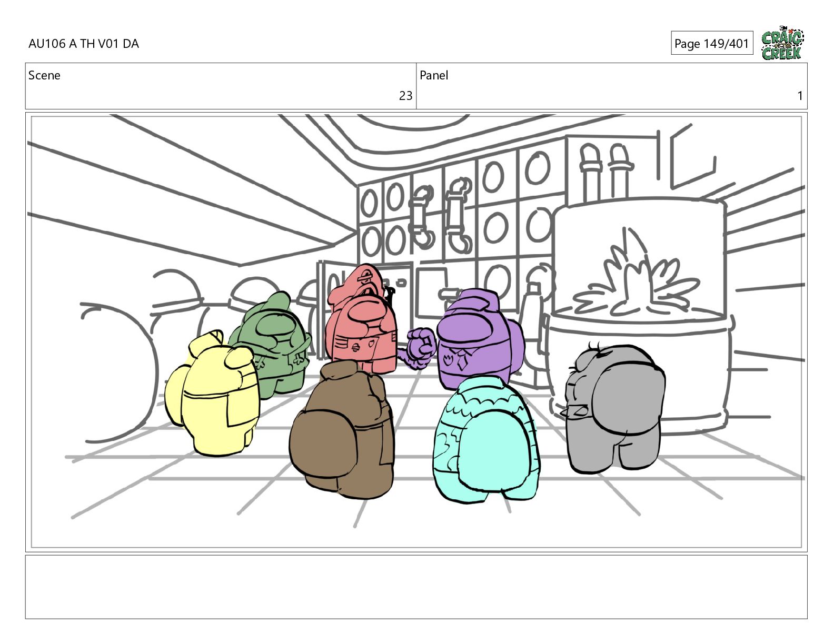Click the empty notes box below the storyboard
The image size is (834, 644).
416,587
